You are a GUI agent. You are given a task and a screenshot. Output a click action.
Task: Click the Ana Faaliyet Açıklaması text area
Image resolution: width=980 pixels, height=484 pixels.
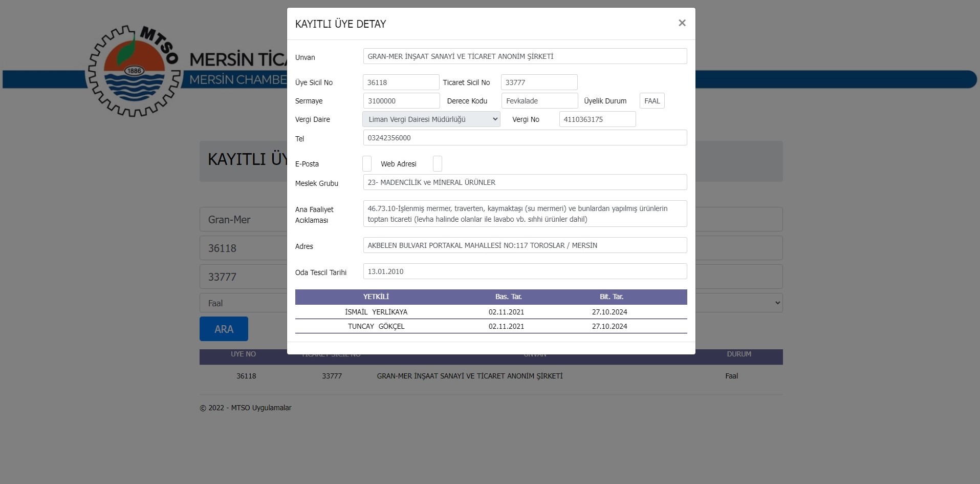click(525, 214)
